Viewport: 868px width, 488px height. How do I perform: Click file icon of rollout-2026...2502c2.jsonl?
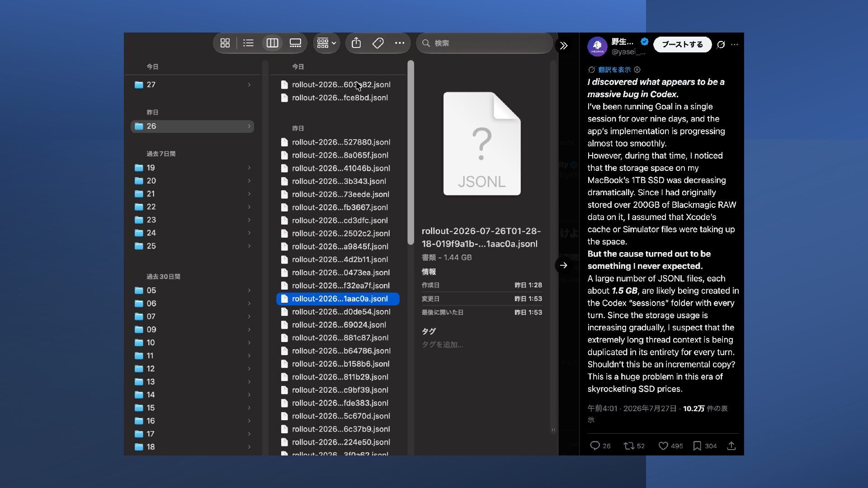pyautogui.click(x=284, y=234)
